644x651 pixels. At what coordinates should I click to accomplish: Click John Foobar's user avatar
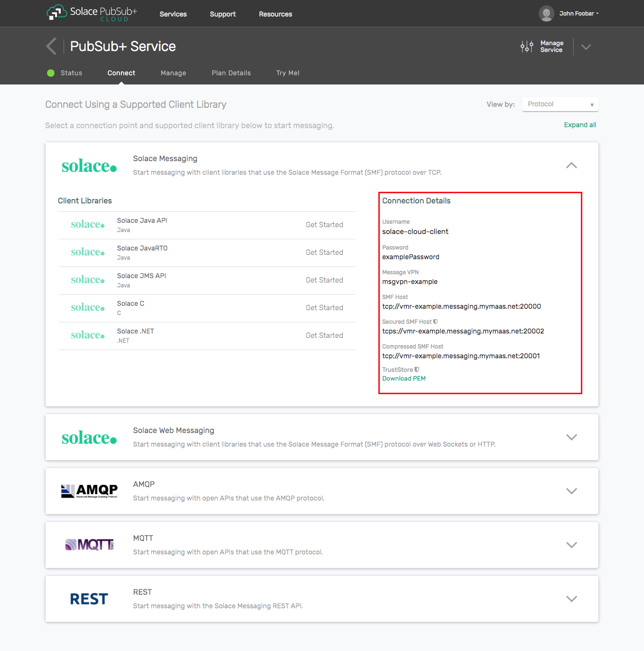546,14
